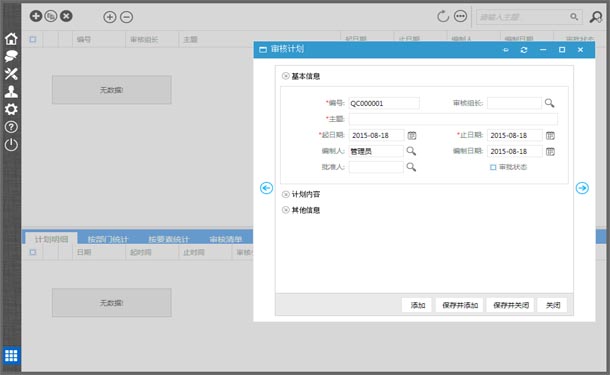The image size is (610, 375).
Task: Click the empty 批准人 input field
Action: [376, 167]
